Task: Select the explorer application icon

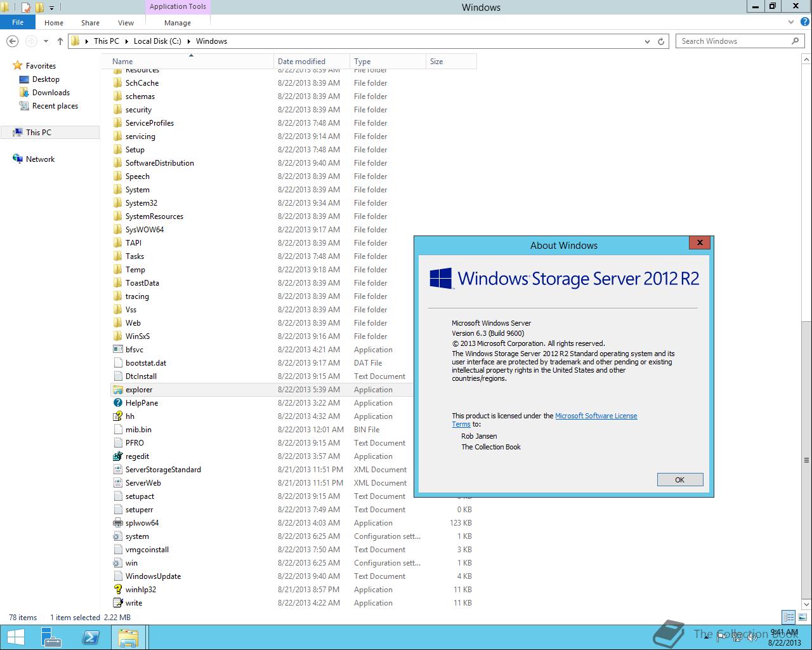Action: [x=118, y=390]
